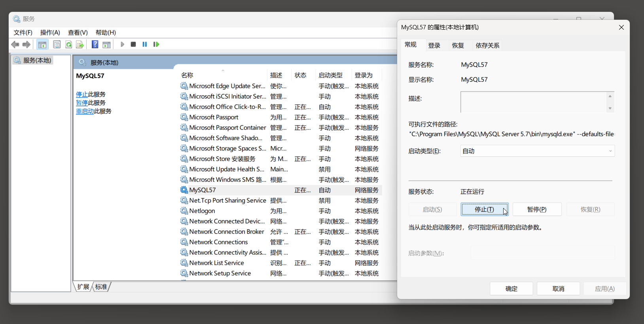Select the Network Connectivity Assistant row
Screen dimensions: 644x324
click(281, 252)
